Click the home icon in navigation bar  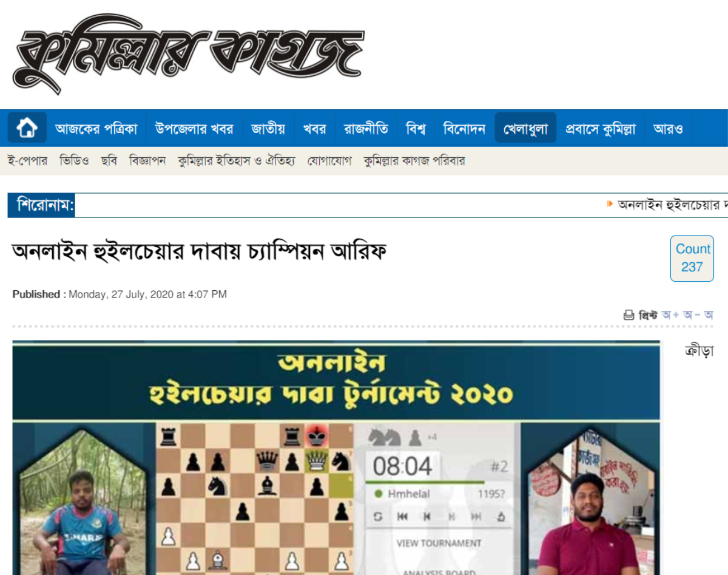(x=27, y=128)
